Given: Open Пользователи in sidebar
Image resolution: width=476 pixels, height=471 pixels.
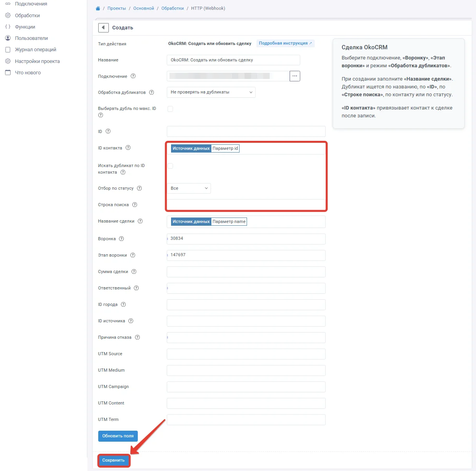Looking at the screenshot, I should click(x=31, y=38).
